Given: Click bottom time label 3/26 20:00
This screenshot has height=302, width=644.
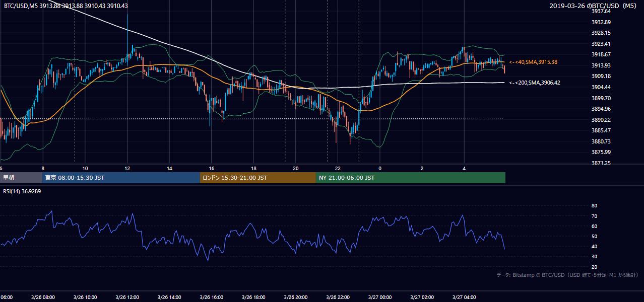Looking at the screenshot, I should (296, 297).
